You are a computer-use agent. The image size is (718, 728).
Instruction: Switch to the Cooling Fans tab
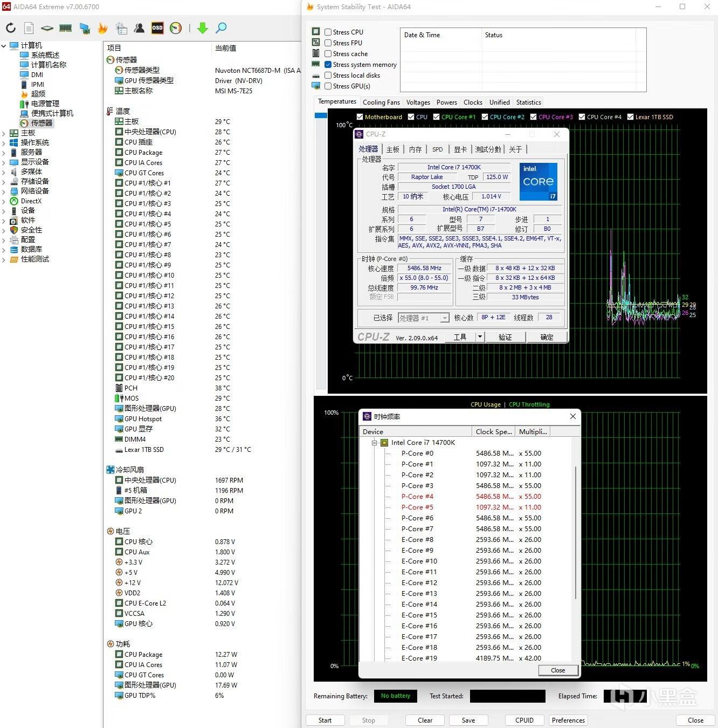click(x=381, y=102)
